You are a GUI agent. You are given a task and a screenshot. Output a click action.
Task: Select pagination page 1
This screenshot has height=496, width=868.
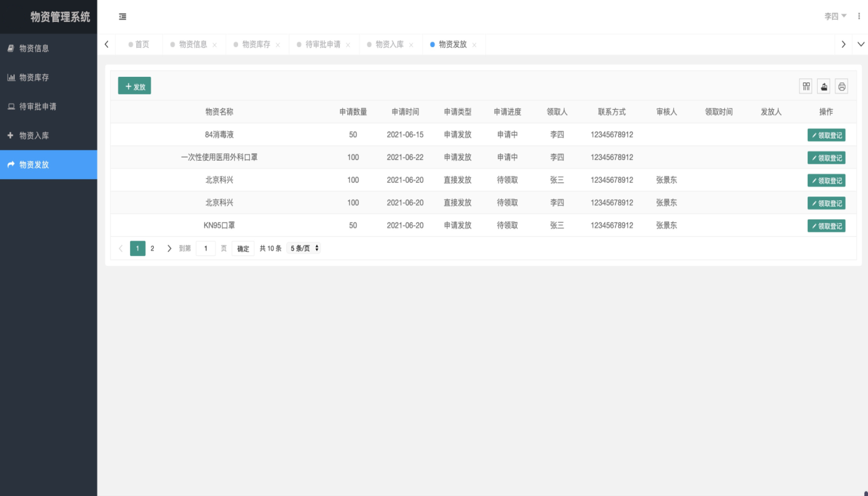138,249
